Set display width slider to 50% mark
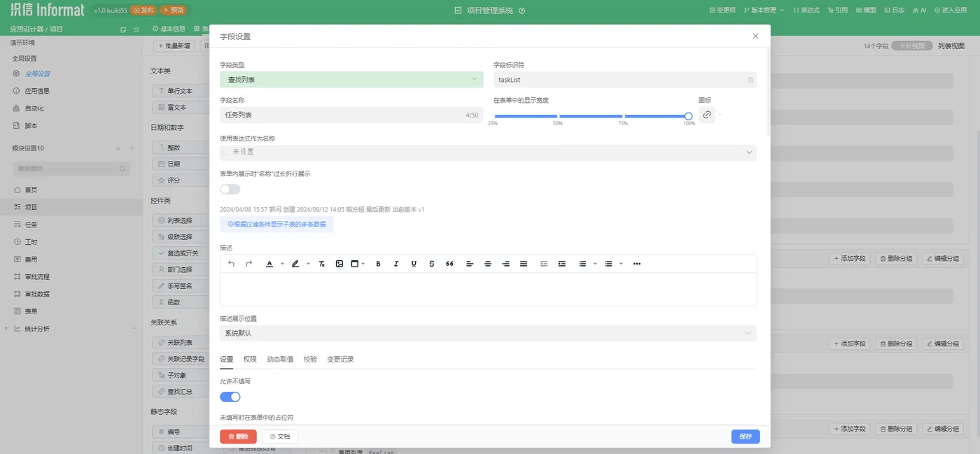This screenshot has width=980, height=454. point(558,116)
